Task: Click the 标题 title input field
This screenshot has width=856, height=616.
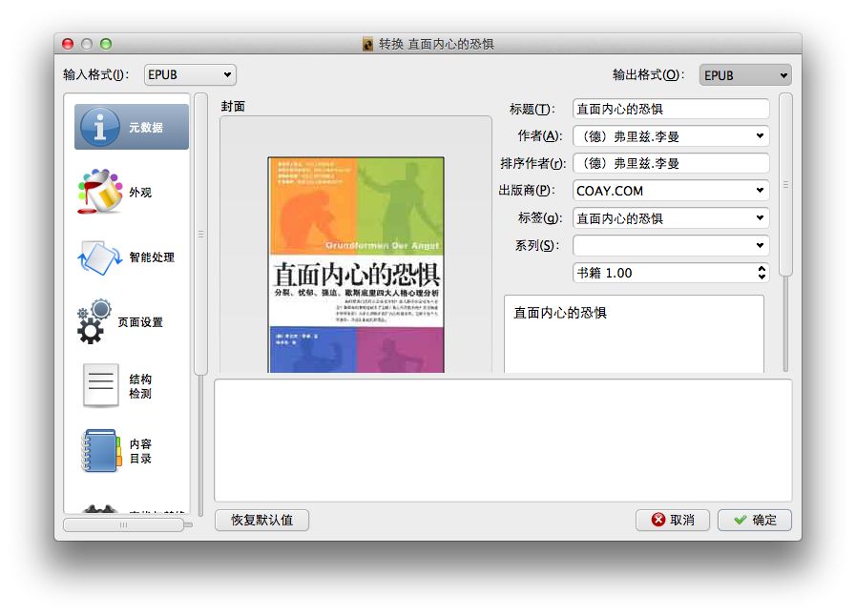Action: pos(671,109)
